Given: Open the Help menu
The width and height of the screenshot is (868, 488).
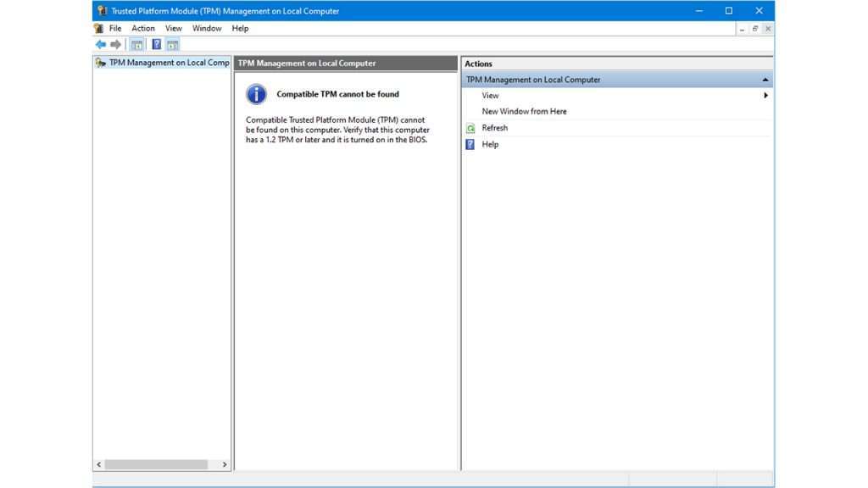Looking at the screenshot, I should (x=240, y=28).
